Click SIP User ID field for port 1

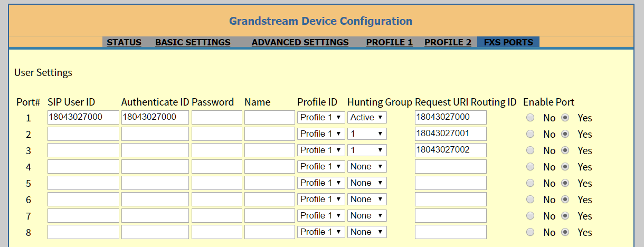click(x=83, y=117)
